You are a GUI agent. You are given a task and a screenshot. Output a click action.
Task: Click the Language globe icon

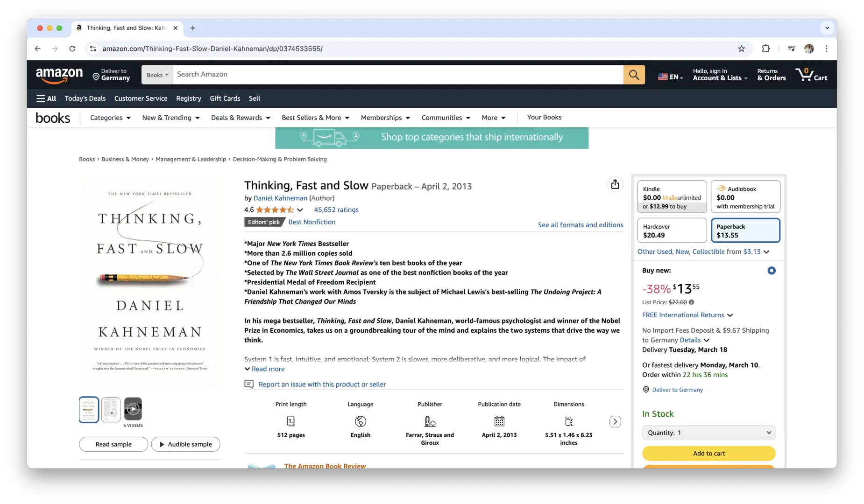(361, 421)
